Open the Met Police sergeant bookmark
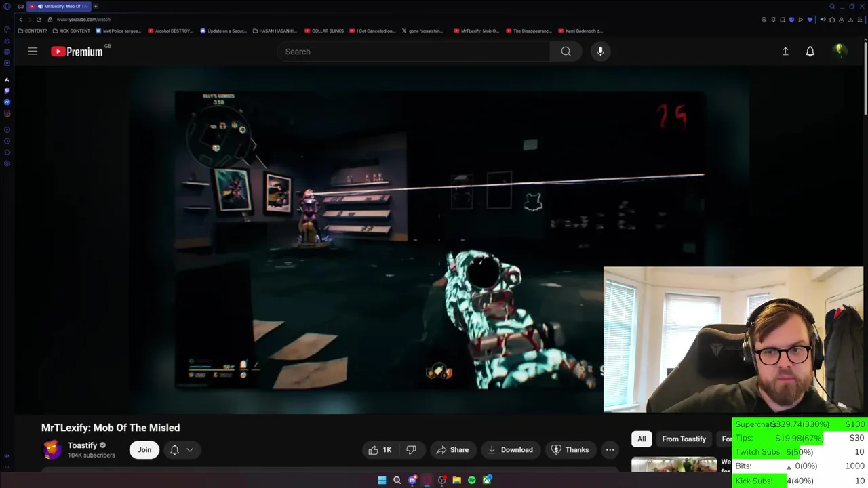The image size is (868, 488). click(119, 30)
